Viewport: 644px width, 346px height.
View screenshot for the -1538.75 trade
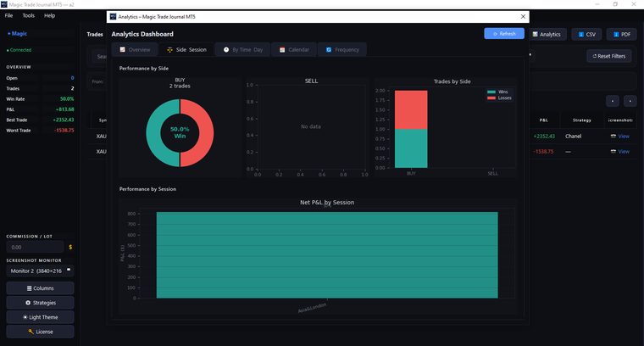(x=620, y=152)
